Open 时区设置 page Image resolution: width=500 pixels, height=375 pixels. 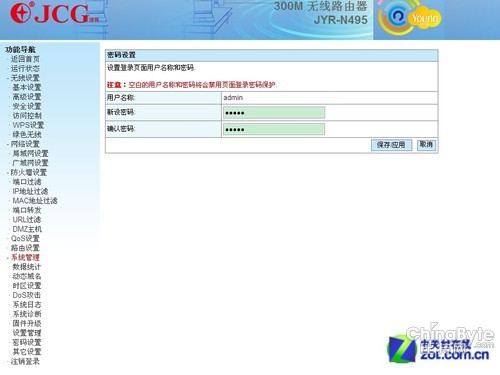tap(27, 286)
